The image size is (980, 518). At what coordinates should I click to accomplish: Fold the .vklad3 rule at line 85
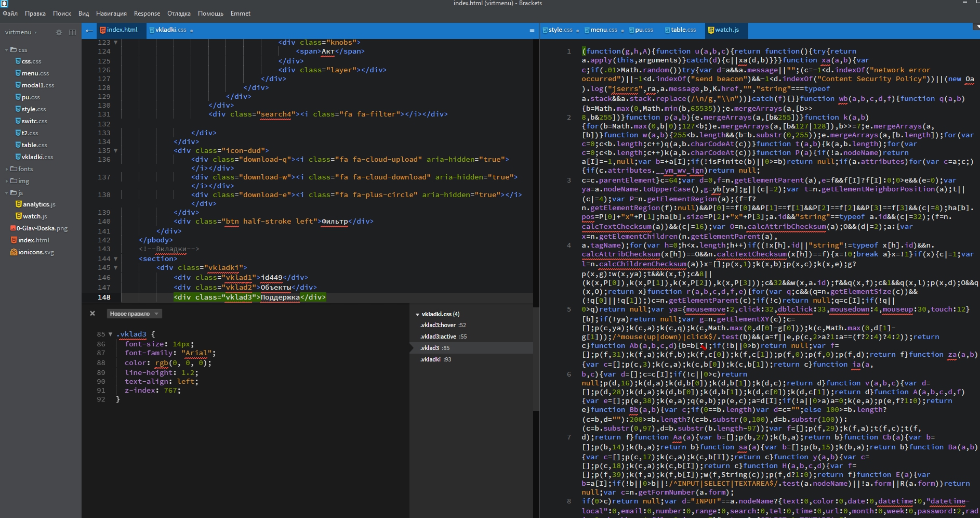tap(110, 334)
